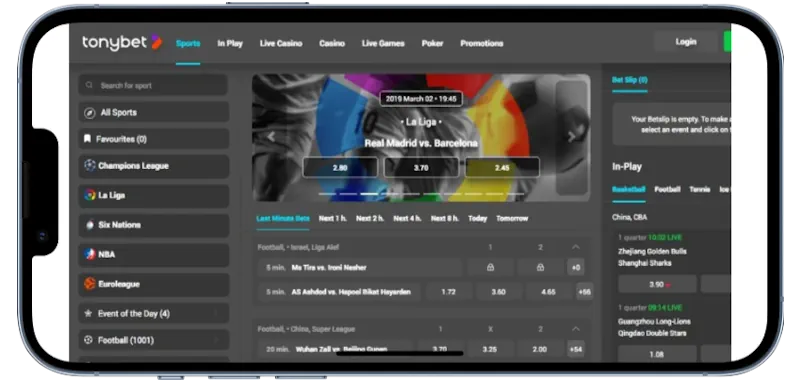Expand the +54 markets for Wuhan Zall
The height and width of the screenshot is (380, 800).
576,349
